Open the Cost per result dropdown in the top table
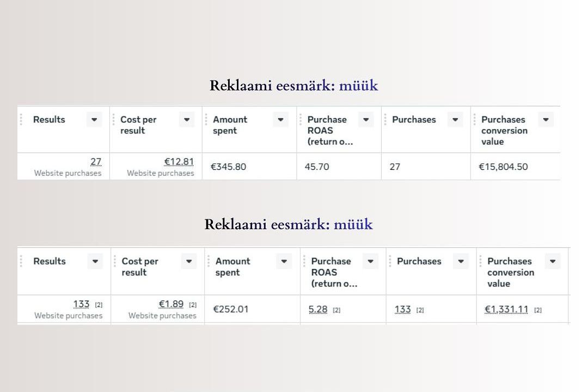The height and width of the screenshot is (392, 588). (187, 119)
